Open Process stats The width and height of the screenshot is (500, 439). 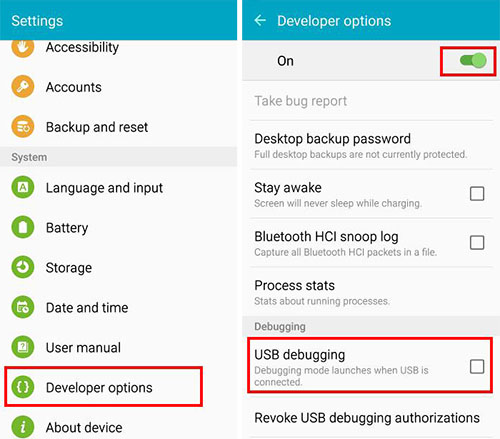tap(371, 292)
